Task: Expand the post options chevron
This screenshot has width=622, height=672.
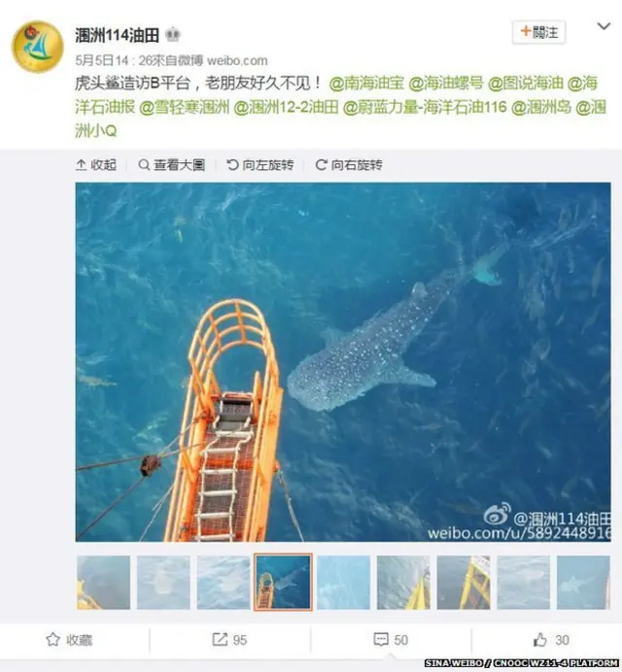Action: coord(604,26)
